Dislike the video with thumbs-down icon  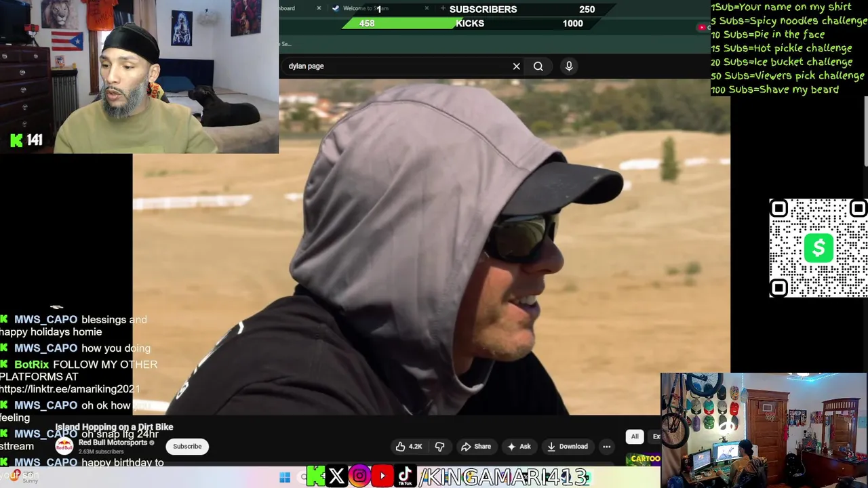pos(439,446)
